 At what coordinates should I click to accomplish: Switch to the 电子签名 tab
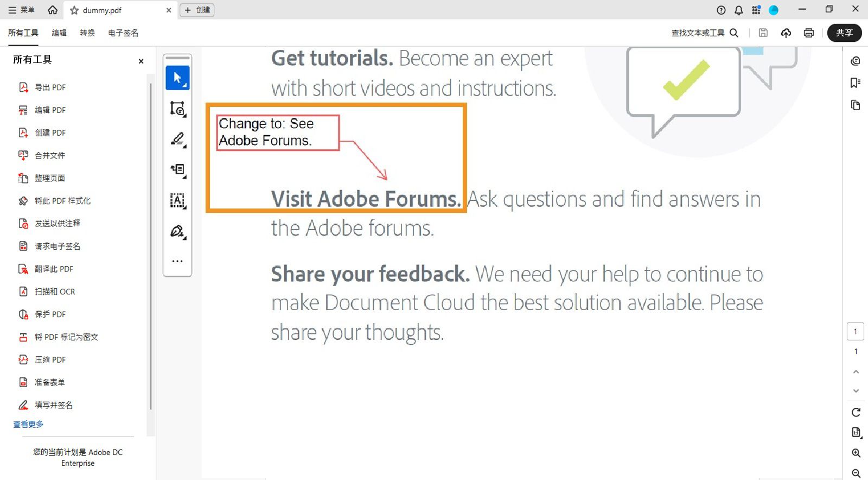point(123,33)
